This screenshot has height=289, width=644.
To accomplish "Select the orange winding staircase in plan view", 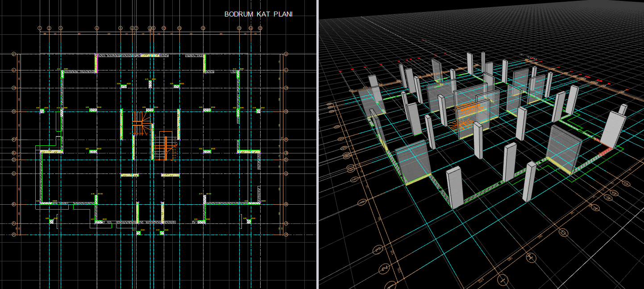I will point(141,123).
